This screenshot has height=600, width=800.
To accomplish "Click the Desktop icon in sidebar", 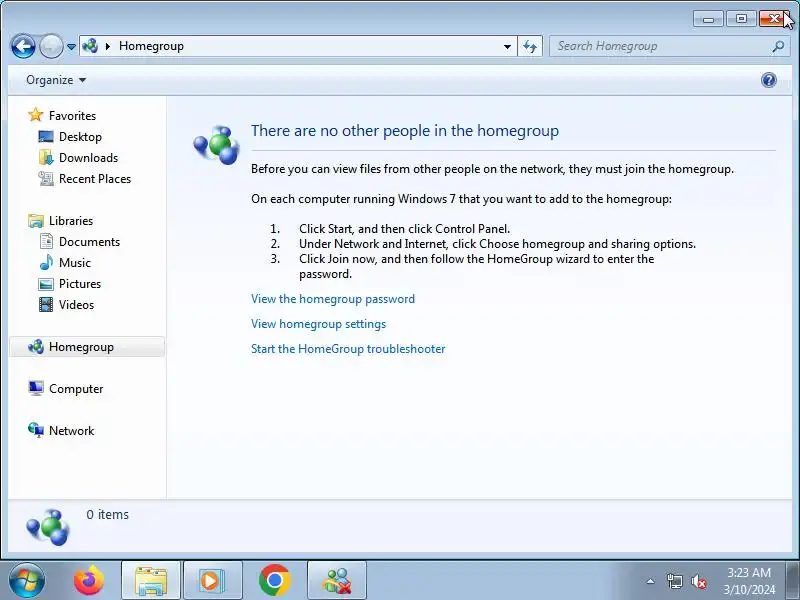I will [46, 137].
